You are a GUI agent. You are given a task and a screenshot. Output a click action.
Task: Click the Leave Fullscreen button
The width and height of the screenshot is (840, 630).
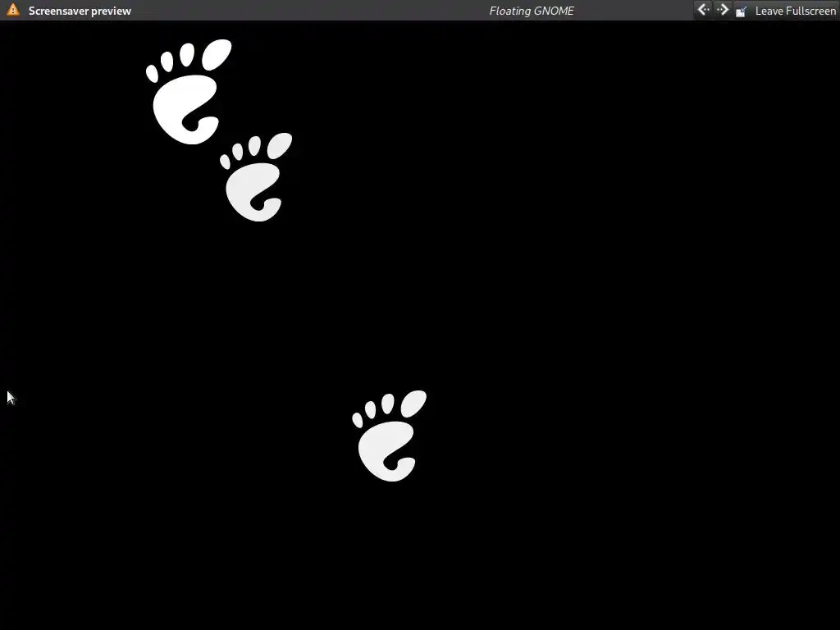point(785,11)
